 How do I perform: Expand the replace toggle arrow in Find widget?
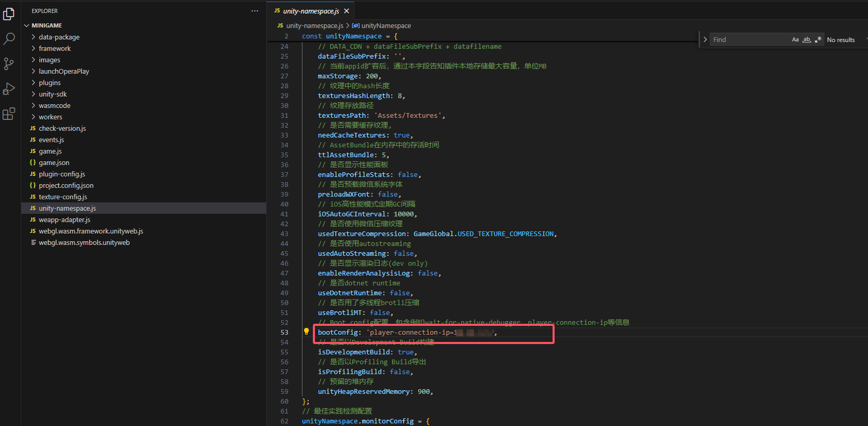coord(705,39)
